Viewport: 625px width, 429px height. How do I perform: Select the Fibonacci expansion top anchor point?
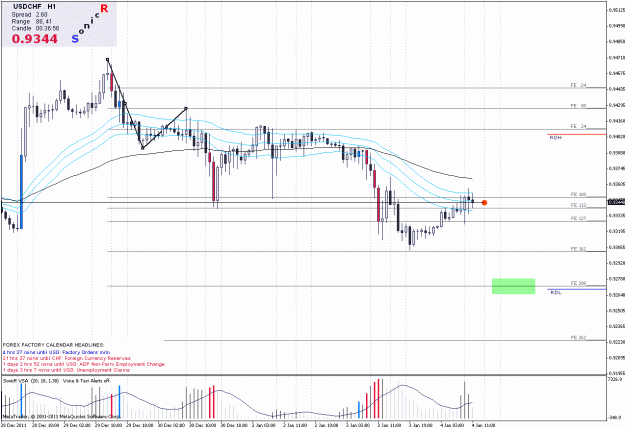click(x=107, y=59)
